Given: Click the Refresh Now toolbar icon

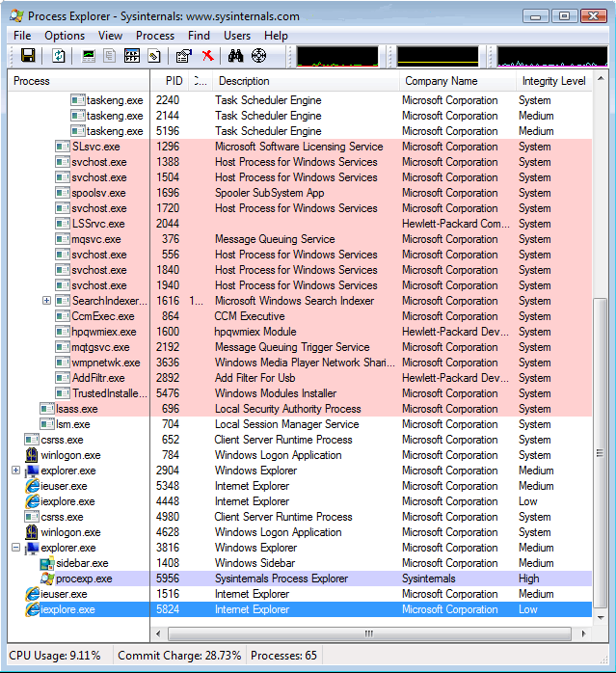Looking at the screenshot, I should click(x=59, y=56).
